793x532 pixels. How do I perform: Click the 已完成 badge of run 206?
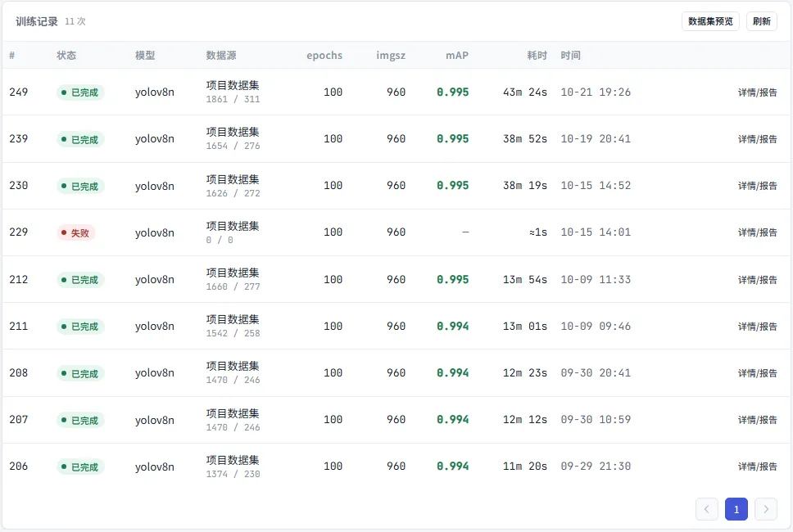(80, 467)
